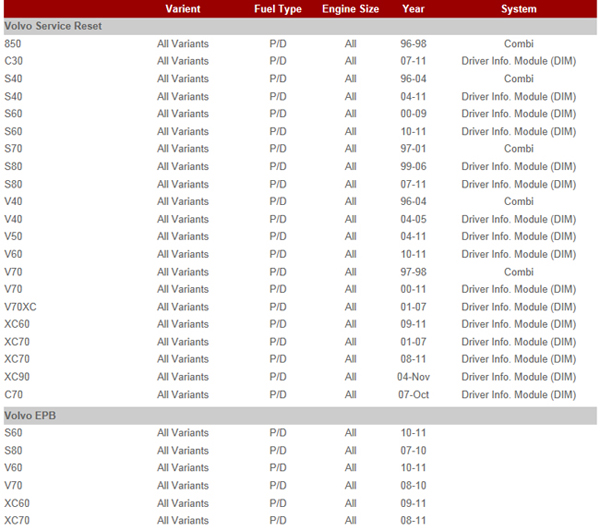Select Driver Info. Module in the C70 row
Viewport: 600px width, 531px height.
pyautogui.click(x=518, y=394)
